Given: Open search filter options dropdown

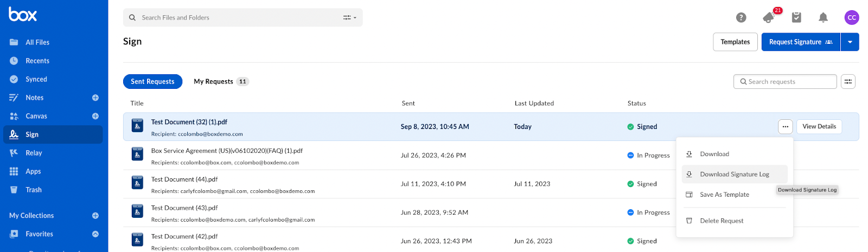Looking at the screenshot, I should click(x=350, y=18).
